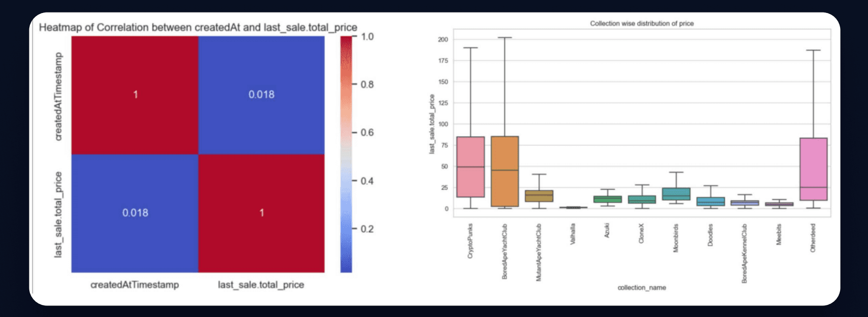The height and width of the screenshot is (317, 868).
Task: Select the Azuki green box plot
Action: [607, 199]
